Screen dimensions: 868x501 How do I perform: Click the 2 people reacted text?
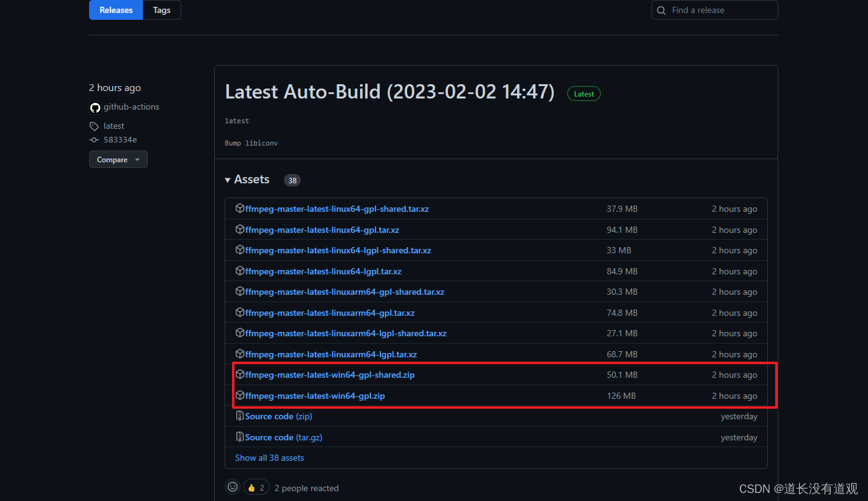(x=307, y=488)
